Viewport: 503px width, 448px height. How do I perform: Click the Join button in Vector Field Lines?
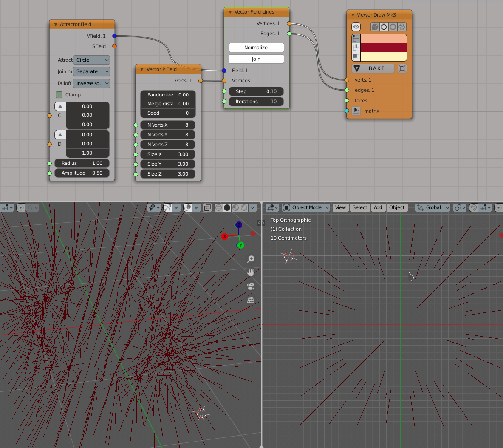(256, 59)
